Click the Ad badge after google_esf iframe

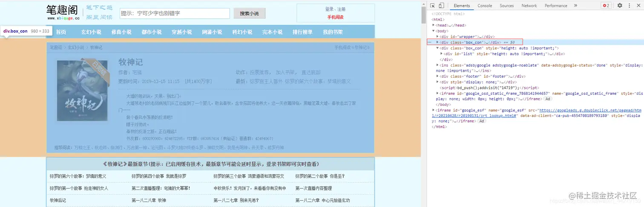click(x=481, y=121)
